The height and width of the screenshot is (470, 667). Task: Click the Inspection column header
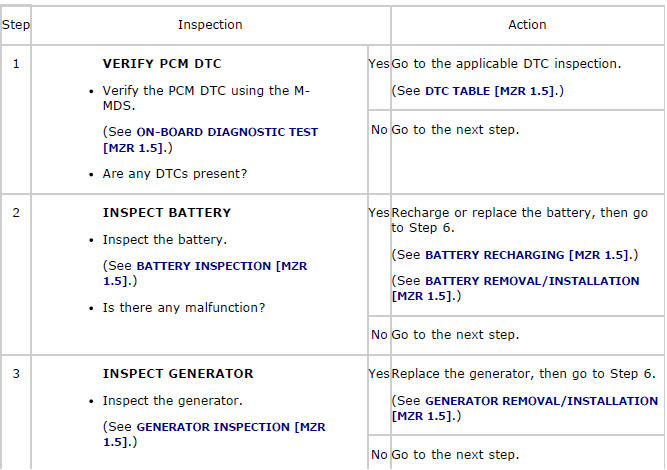point(210,24)
